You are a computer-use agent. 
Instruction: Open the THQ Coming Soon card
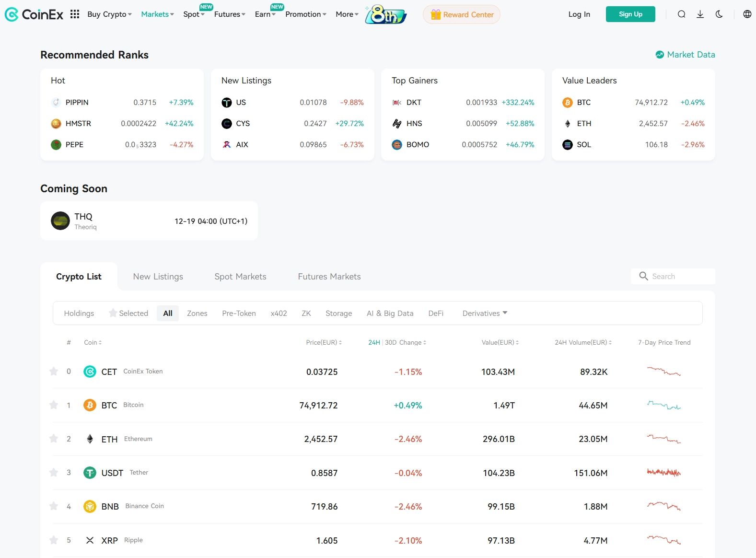click(149, 221)
